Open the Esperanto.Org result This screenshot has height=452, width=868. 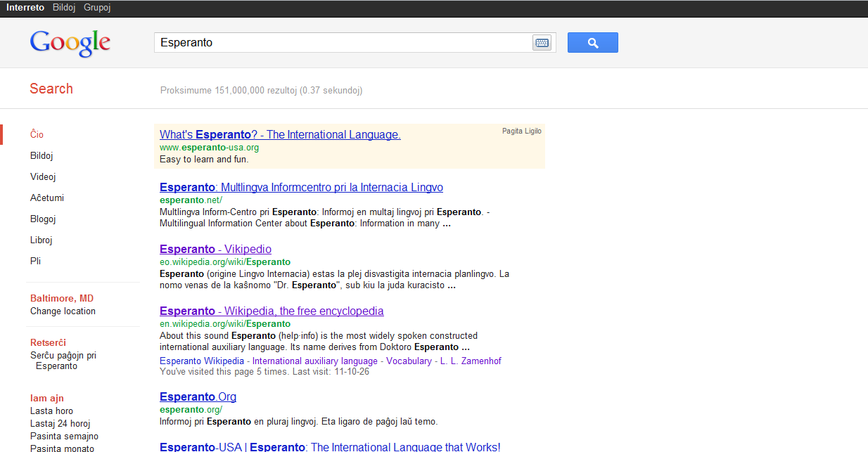(198, 396)
